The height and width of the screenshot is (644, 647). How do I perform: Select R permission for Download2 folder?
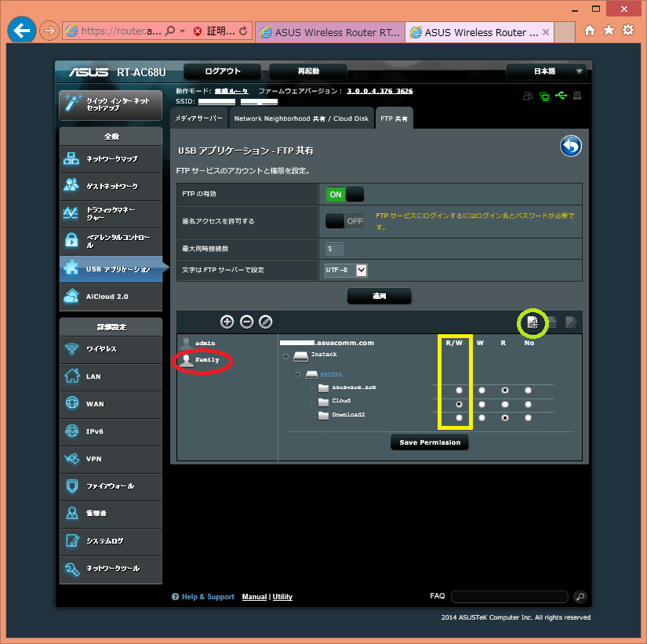(504, 418)
